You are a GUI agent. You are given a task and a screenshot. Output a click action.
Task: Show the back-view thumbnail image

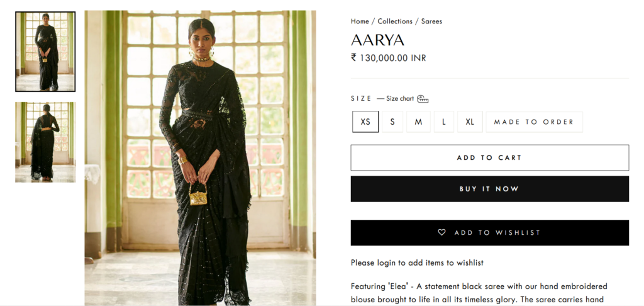point(45,142)
